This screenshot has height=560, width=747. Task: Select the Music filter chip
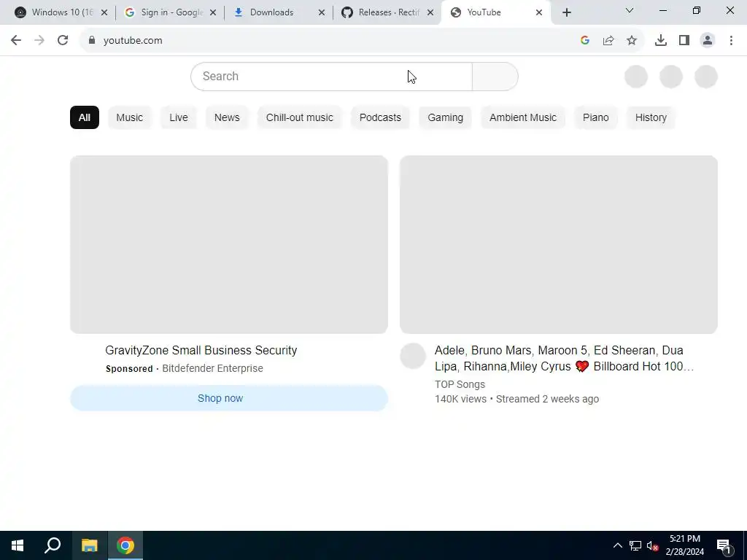(130, 117)
